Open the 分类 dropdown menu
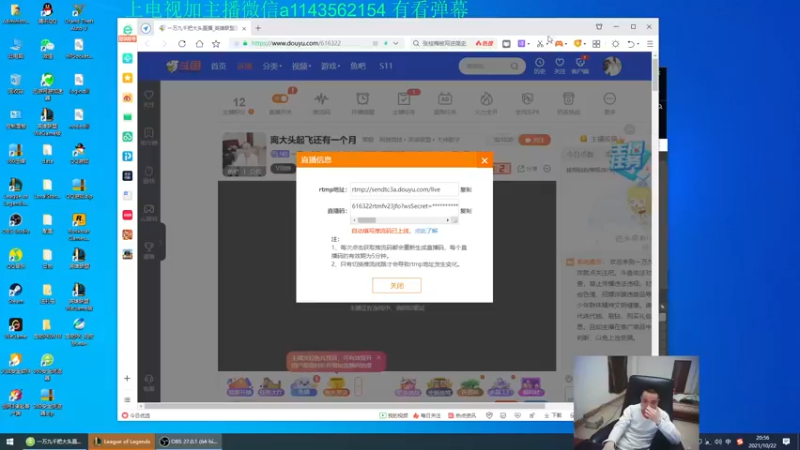Image resolution: width=800 pixels, height=450 pixels. point(272,66)
